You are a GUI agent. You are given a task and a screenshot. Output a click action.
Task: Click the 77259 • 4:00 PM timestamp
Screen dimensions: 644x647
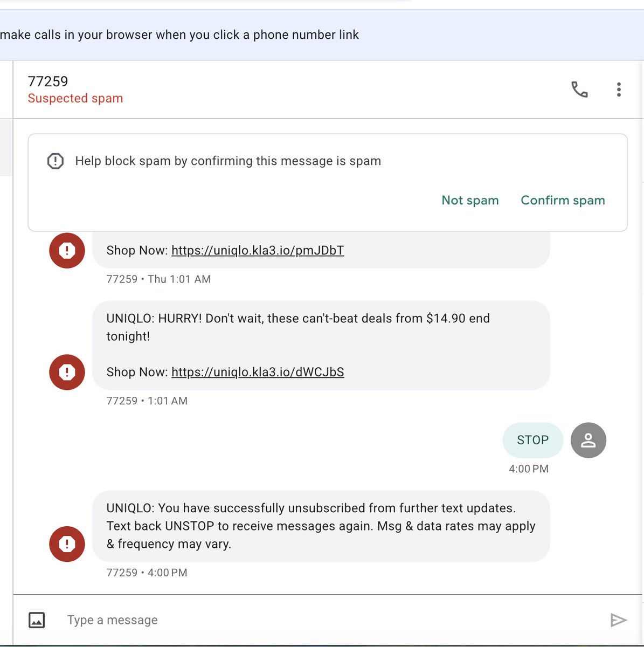[x=147, y=573]
